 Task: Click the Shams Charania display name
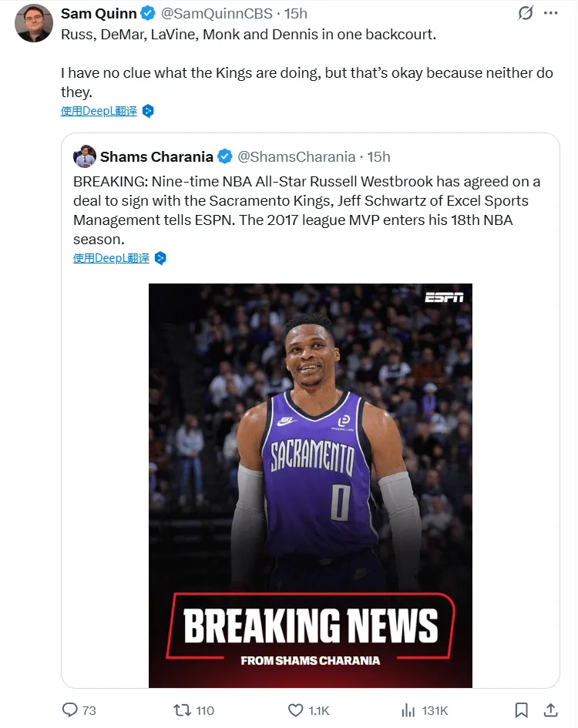[x=156, y=157]
